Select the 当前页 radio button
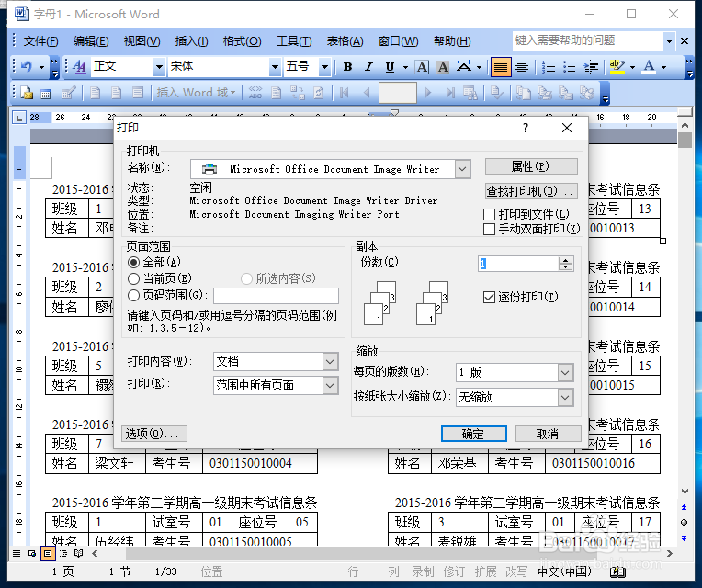 click(133, 278)
